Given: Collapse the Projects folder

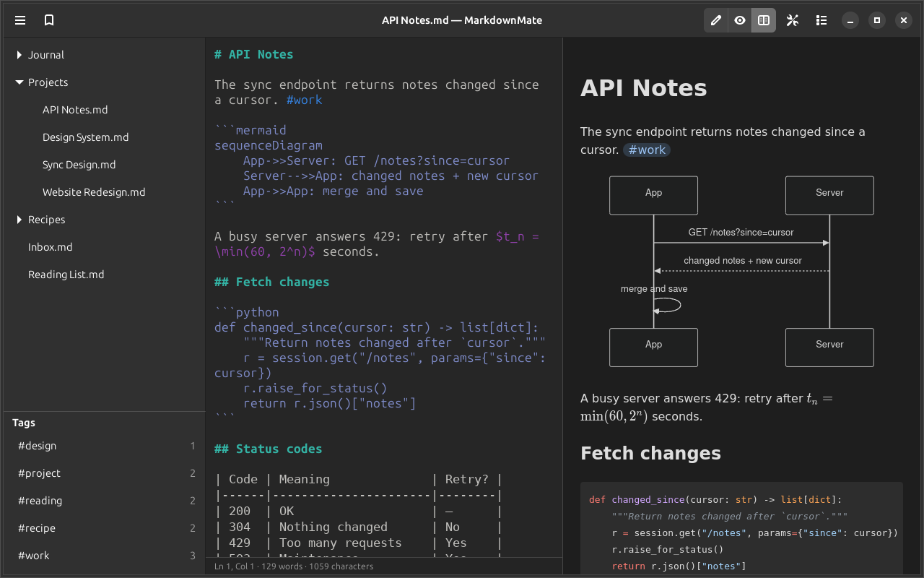Looking at the screenshot, I should click(19, 82).
